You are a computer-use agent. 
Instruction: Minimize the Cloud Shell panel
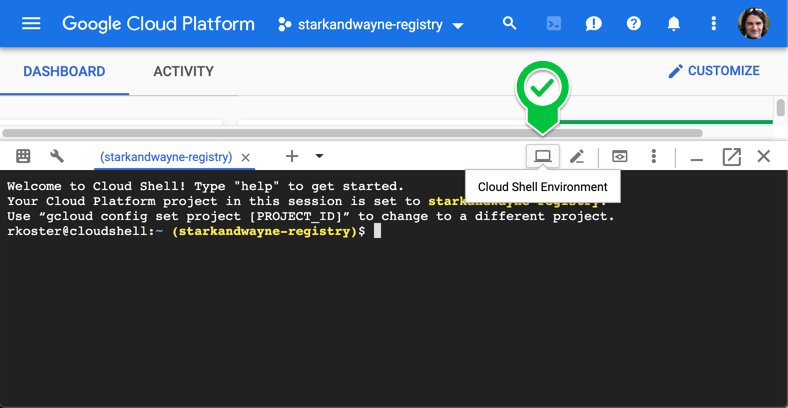coord(697,160)
